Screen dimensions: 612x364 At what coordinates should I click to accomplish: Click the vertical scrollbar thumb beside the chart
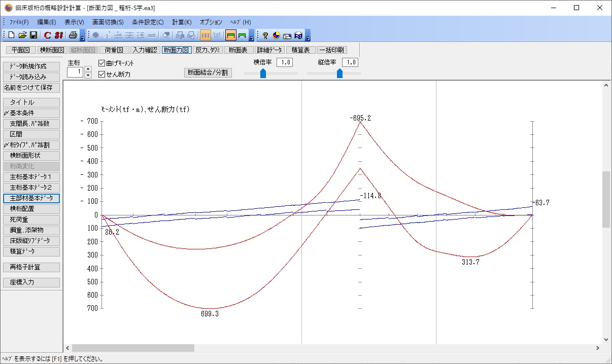(x=606, y=199)
